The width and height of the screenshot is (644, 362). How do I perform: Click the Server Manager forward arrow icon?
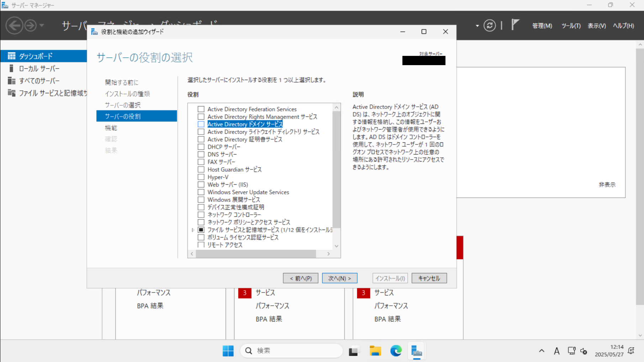[31, 26]
